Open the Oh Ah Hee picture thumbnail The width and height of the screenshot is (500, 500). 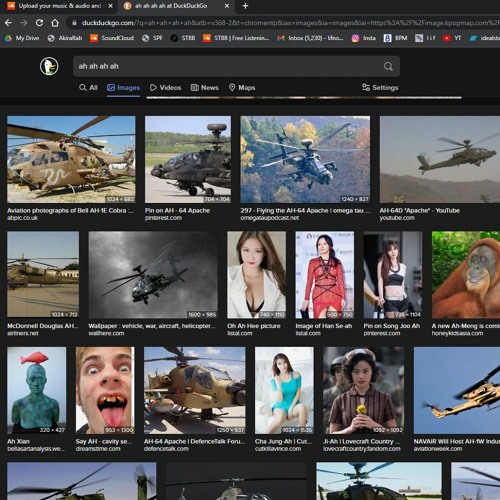(x=256, y=275)
